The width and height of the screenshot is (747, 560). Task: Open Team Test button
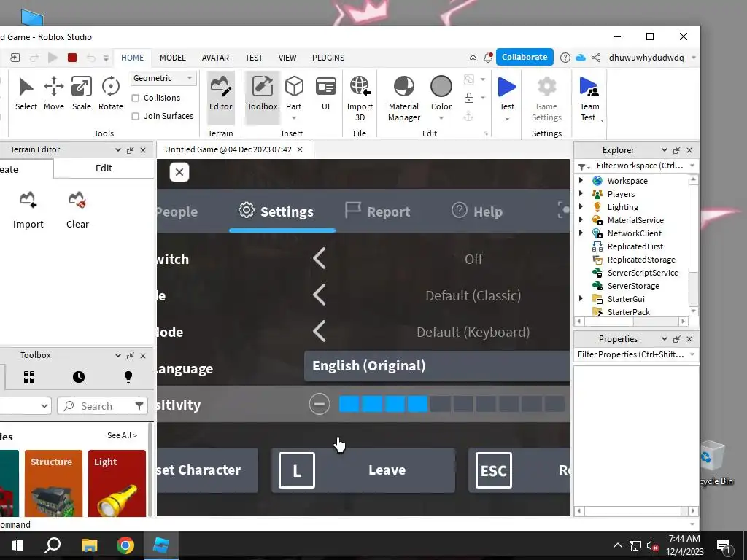click(x=589, y=98)
